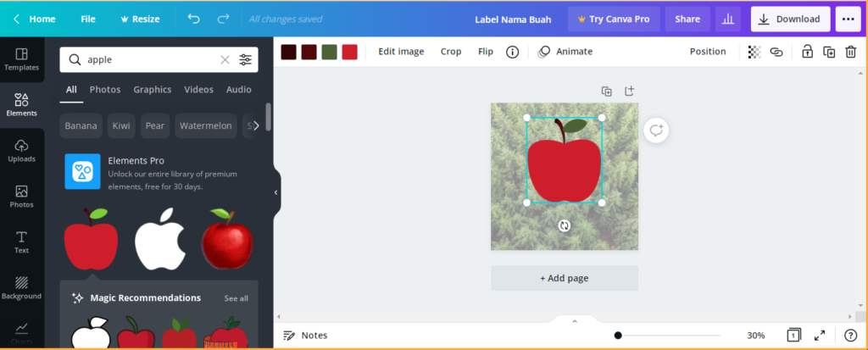This screenshot has width=868, height=350.
Task: Delete selected element with trash icon
Action: point(850,52)
